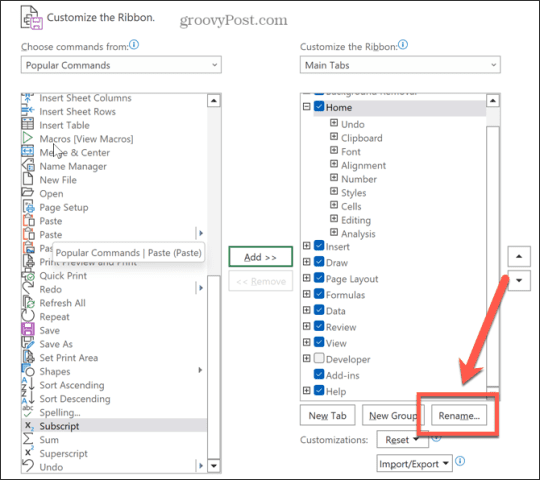
Task: Click the Insert Table command icon
Action: (x=28, y=125)
